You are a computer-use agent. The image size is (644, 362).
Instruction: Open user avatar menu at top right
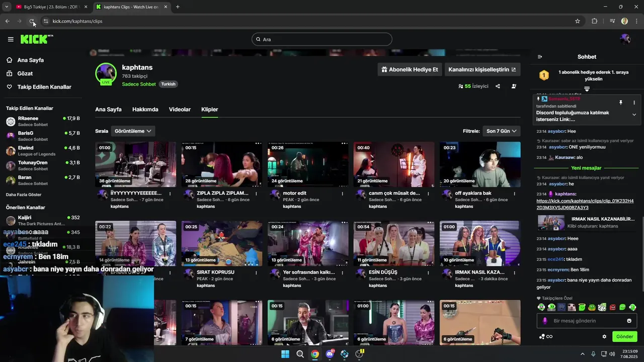pos(625,39)
